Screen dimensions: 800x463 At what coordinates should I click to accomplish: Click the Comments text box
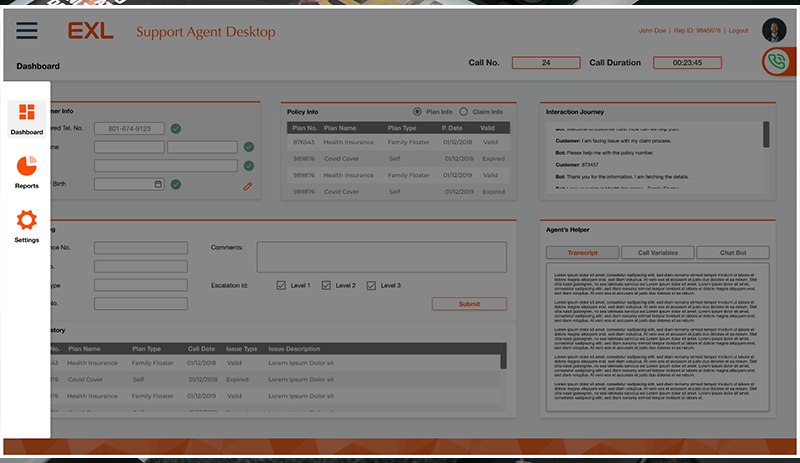point(381,257)
